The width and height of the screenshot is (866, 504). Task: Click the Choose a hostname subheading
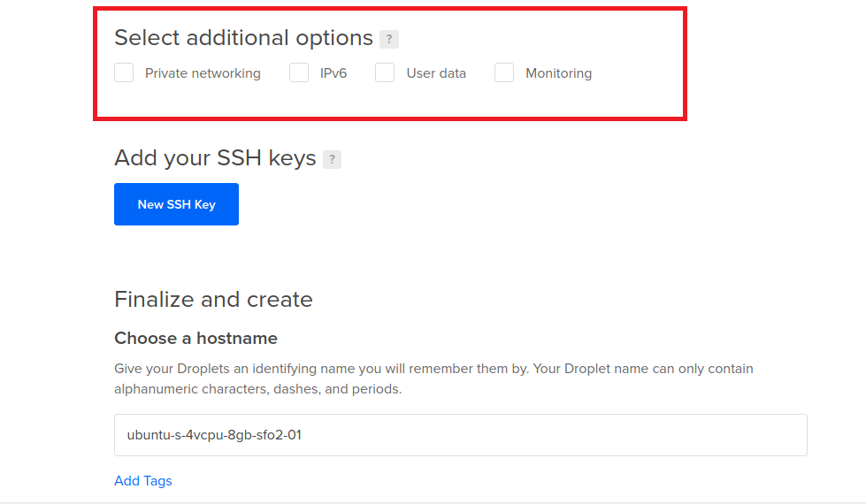[195, 339]
